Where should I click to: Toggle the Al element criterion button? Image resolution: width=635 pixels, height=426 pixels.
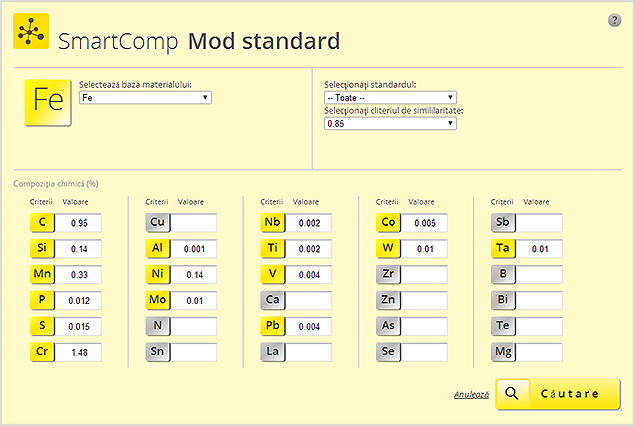[158, 249]
